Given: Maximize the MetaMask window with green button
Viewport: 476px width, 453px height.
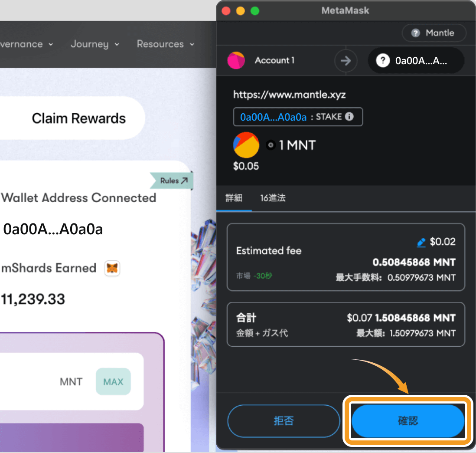Looking at the screenshot, I should [x=255, y=11].
